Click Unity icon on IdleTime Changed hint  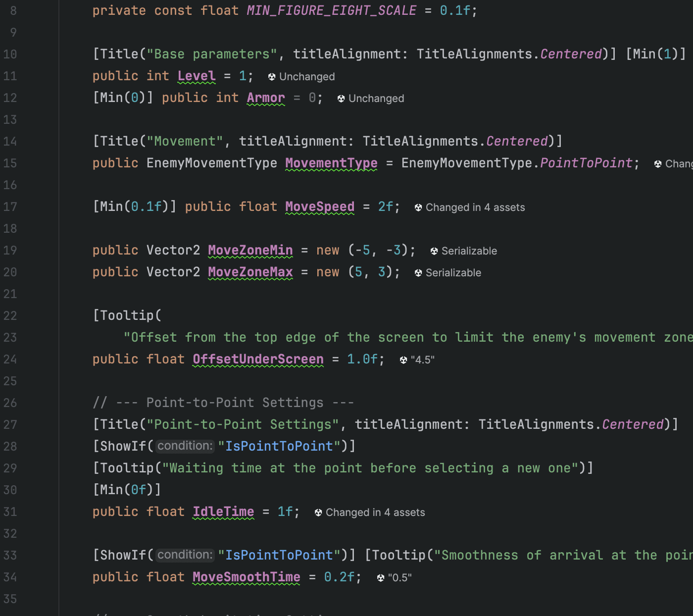pos(318,513)
